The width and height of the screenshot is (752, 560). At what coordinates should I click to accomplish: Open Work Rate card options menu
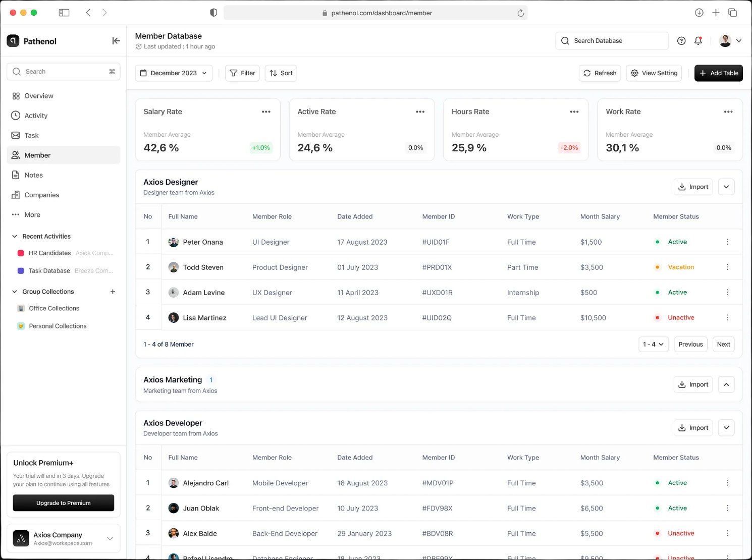pyautogui.click(x=728, y=111)
